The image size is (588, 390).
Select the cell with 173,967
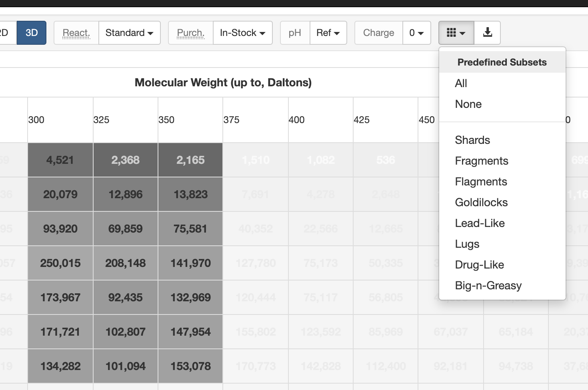pos(60,297)
